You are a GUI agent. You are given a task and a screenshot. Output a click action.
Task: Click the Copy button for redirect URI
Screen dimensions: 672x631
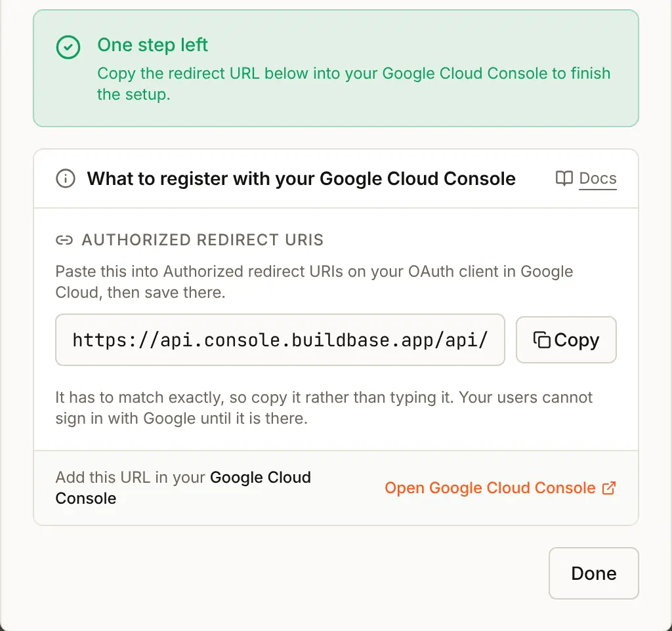point(566,340)
